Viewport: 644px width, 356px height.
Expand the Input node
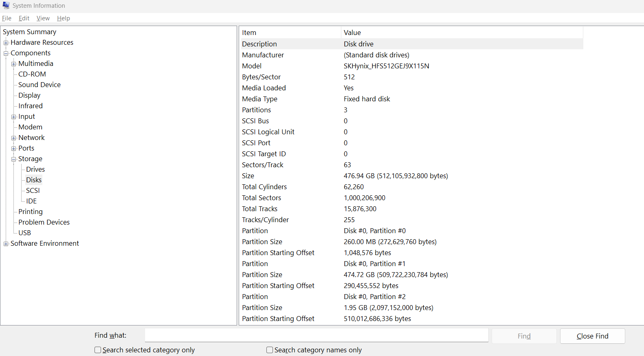pos(14,117)
